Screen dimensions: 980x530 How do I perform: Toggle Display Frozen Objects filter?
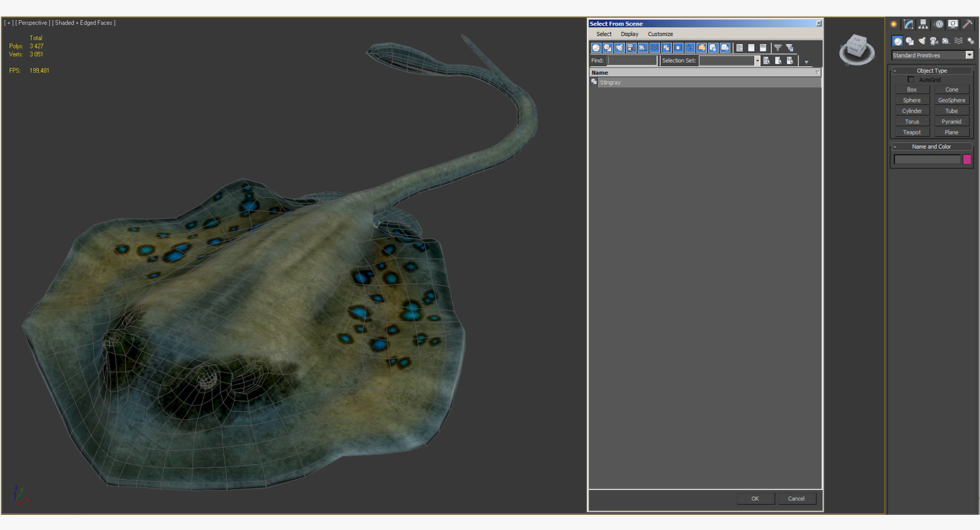pyautogui.click(x=713, y=48)
